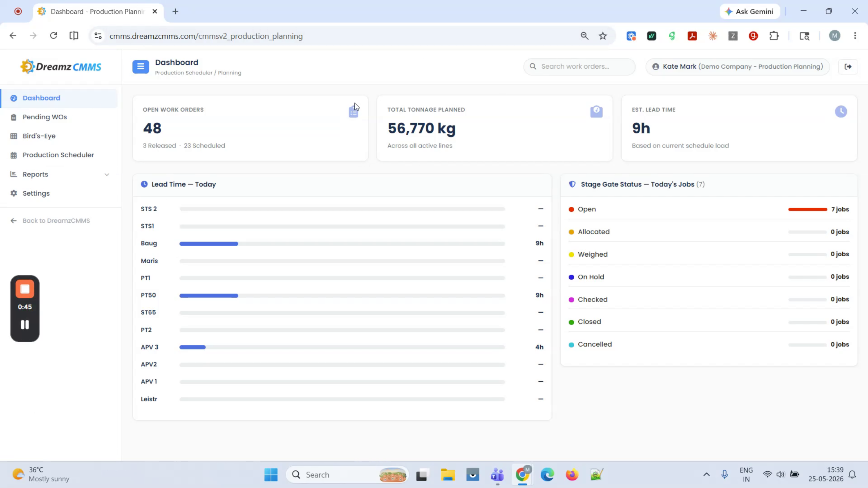The height and width of the screenshot is (488, 868).
Task: Bookmark this page with the star icon
Action: tap(603, 36)
